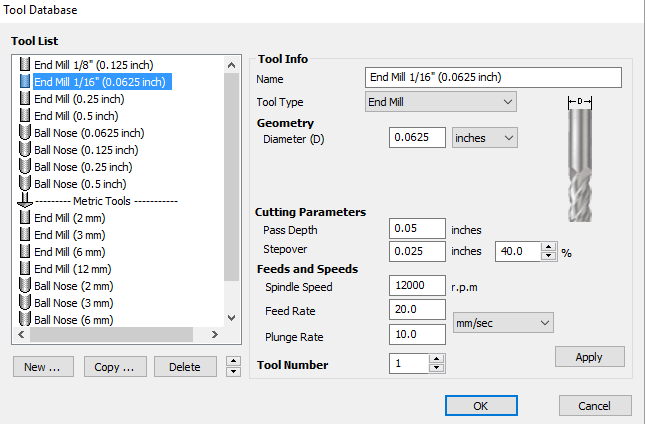Expand the diameter units inches dropdown

485,137
